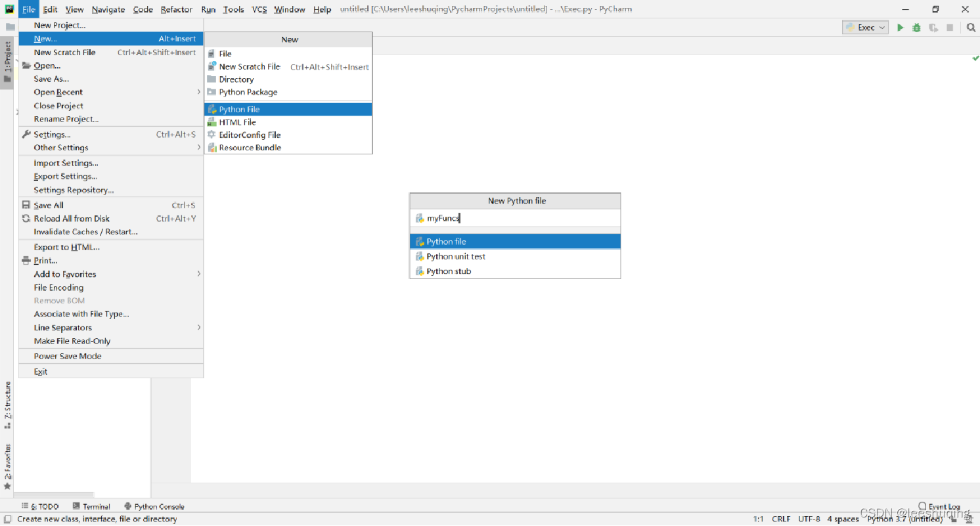The height and width of the screenshot is (526, 980).
Task: Choose Invalidate Caches / Restart...
Action: click(110, 232)
